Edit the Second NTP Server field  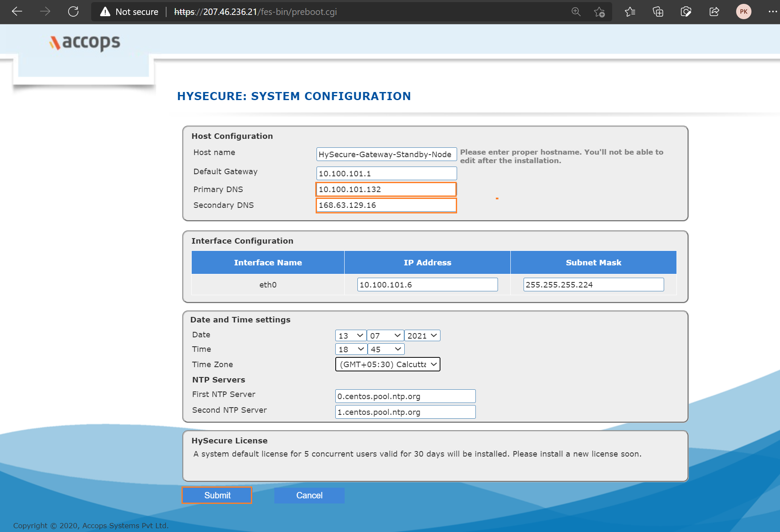[x=405, y=412]
